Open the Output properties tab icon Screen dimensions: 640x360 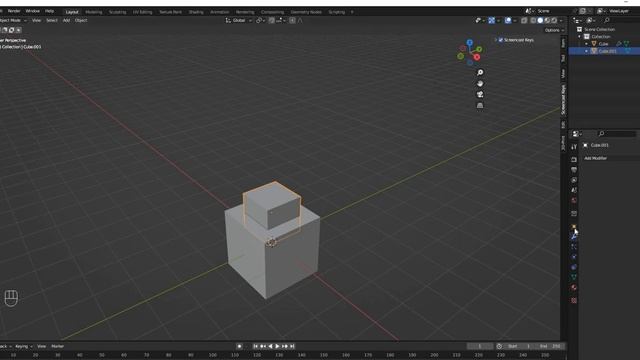pyautogui.click(x=574, y=170)
